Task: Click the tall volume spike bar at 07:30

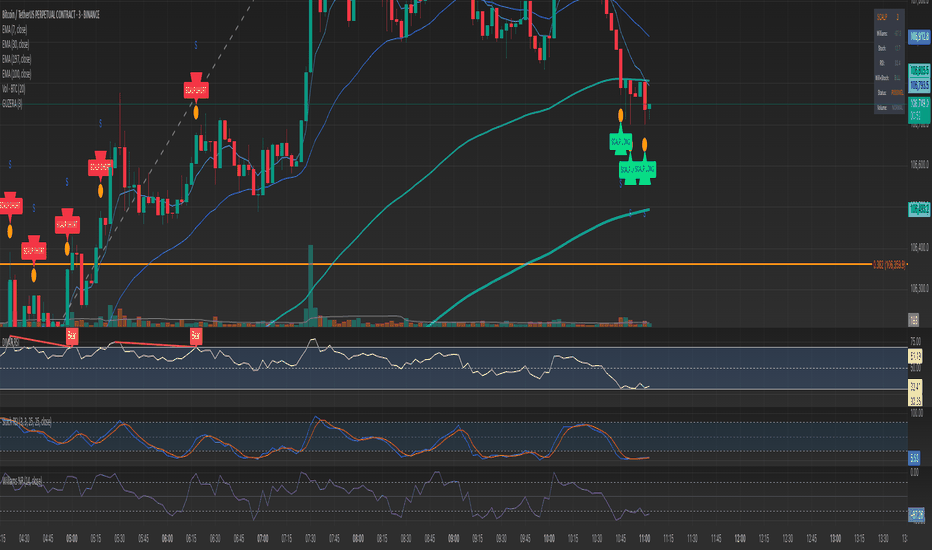Action: pyautogui.click(x=310, y=285)
